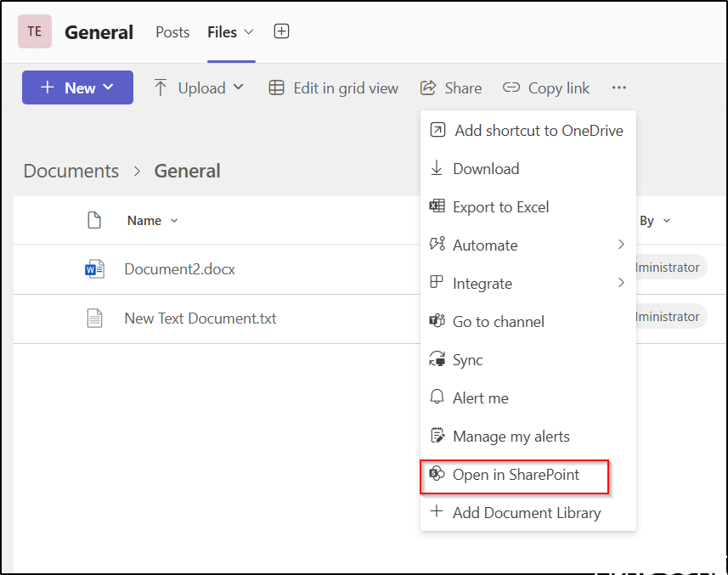Click the more options ellipsis
The height and width of the screenshot is (575, 728).
[x=618, y=87]
